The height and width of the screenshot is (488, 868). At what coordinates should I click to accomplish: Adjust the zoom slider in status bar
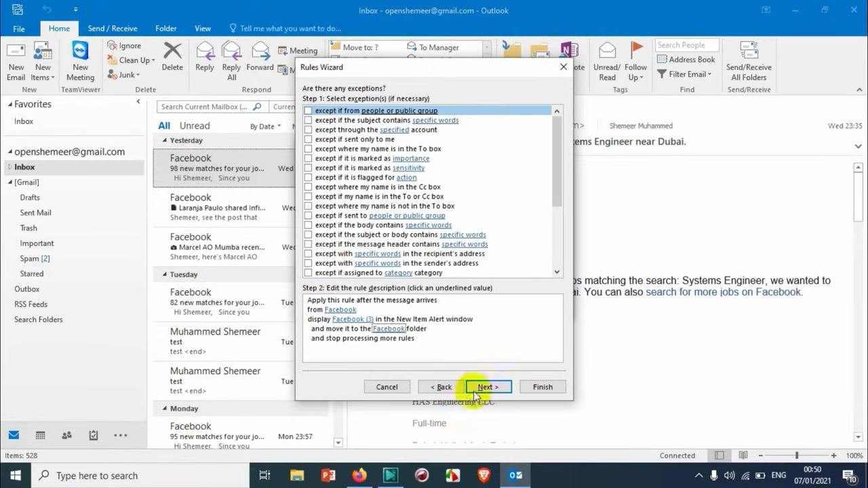click(796, 455)
